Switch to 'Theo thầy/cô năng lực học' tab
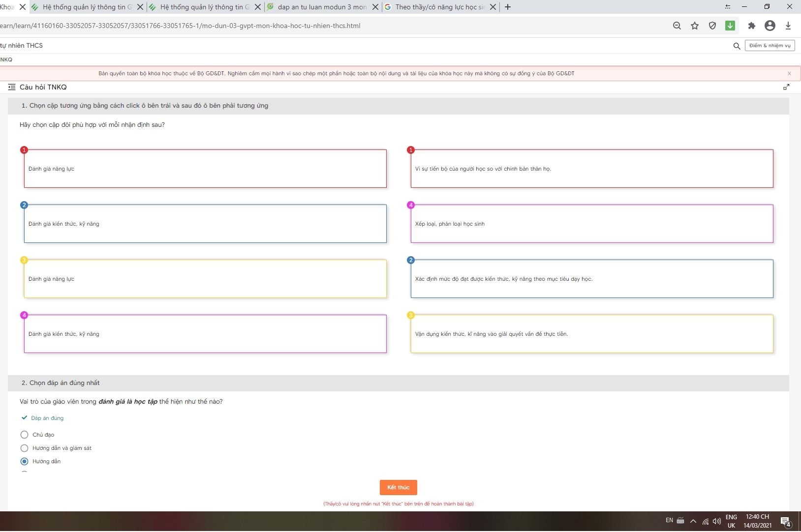 pyautogui.click(x=439, y=7)
